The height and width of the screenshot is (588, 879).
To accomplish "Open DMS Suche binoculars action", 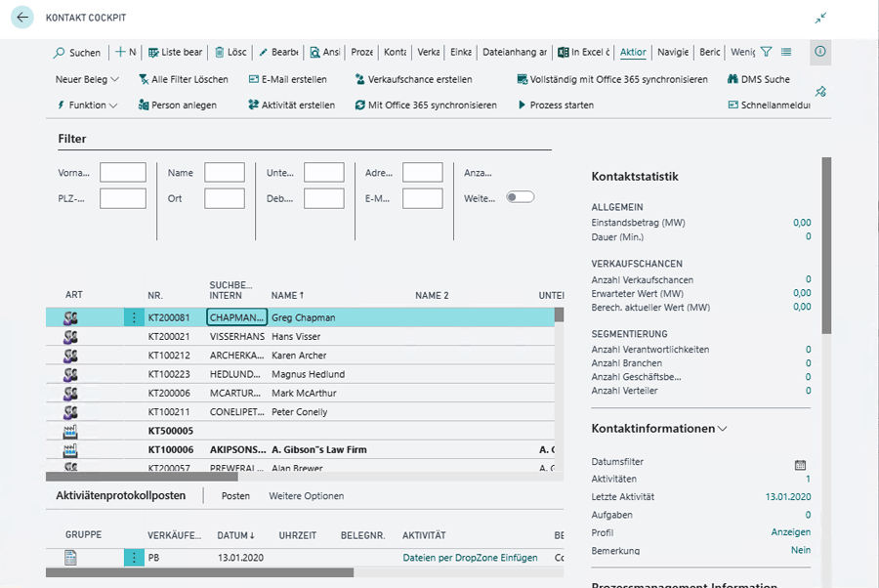I will pos(759,79).
